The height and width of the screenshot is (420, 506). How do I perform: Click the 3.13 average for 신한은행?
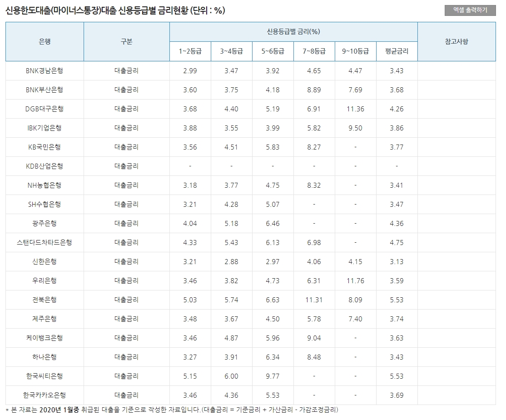point(397,261)
